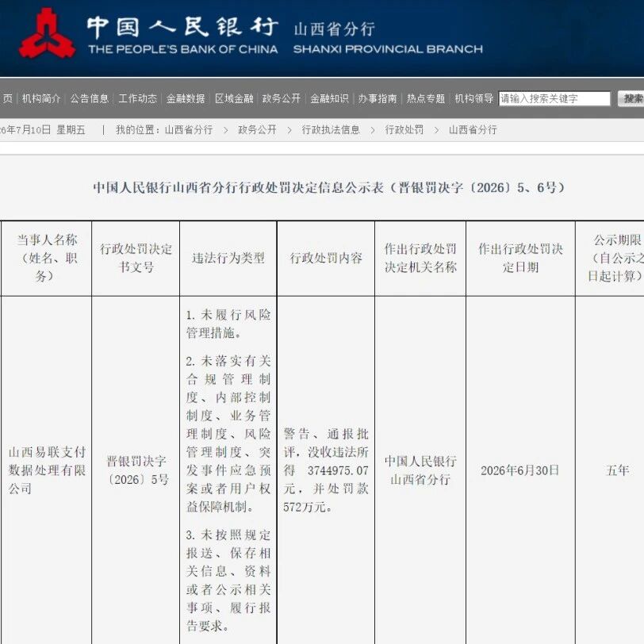Open the 机构领导 menu item
This screenshot has height=644, width=644.
tap(474, 98)
